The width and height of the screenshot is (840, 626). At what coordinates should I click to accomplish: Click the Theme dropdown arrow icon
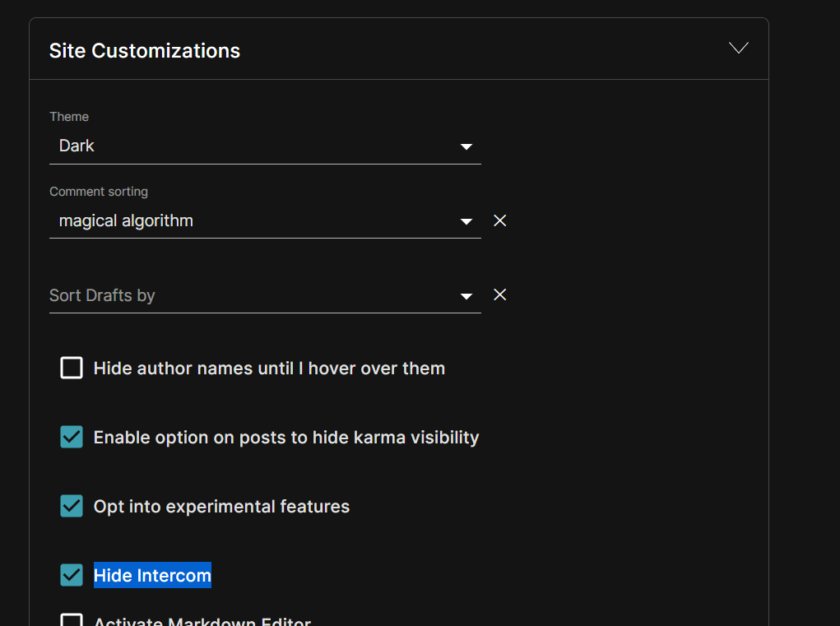466,147
